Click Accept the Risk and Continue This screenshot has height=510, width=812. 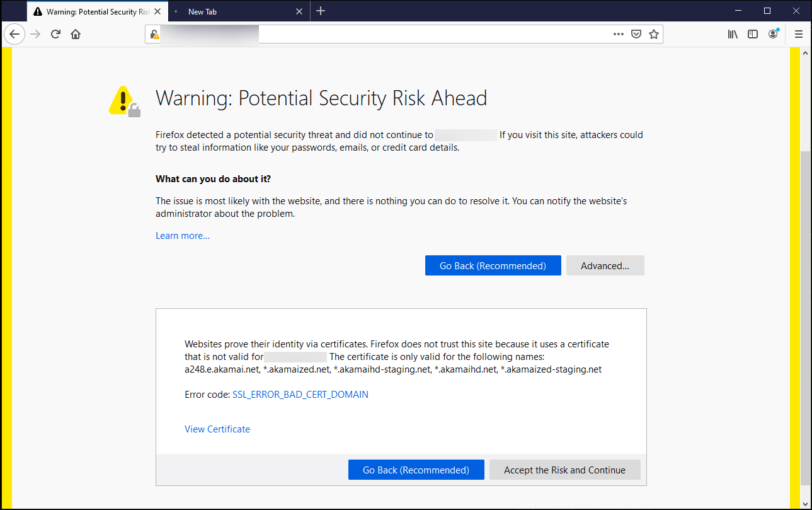pyautogui.click(x=564, y=470)
